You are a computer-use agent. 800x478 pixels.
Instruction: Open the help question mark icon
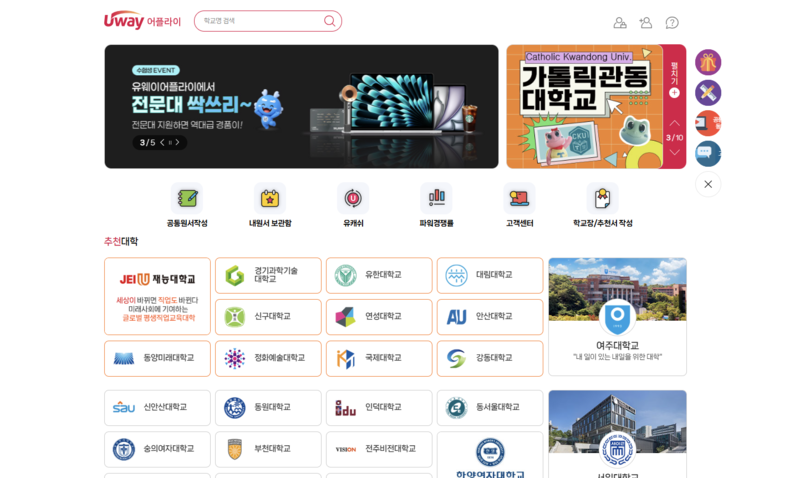pos(672,22)
